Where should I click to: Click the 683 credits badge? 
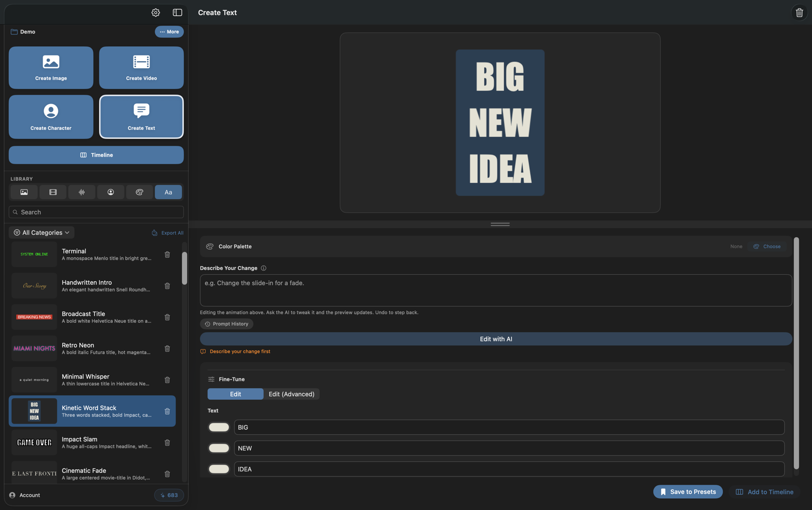[x=169, y=495]
